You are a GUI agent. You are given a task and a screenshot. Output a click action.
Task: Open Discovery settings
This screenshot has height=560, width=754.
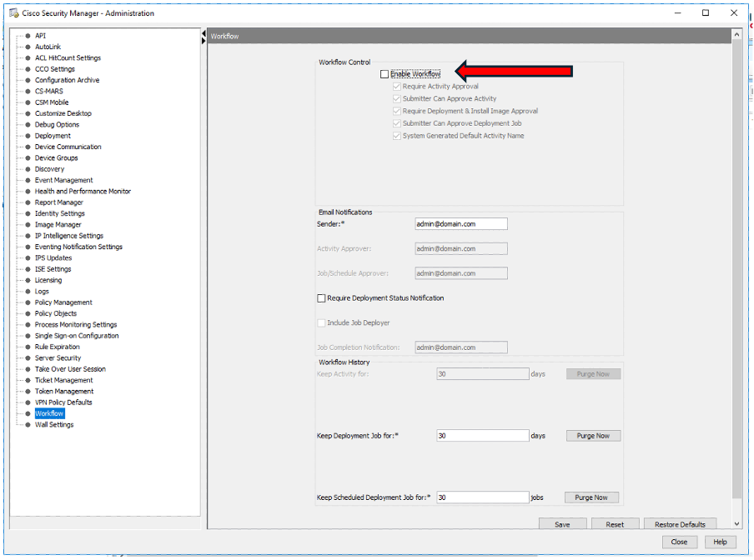pyautogui.click(x=49, y=169)
